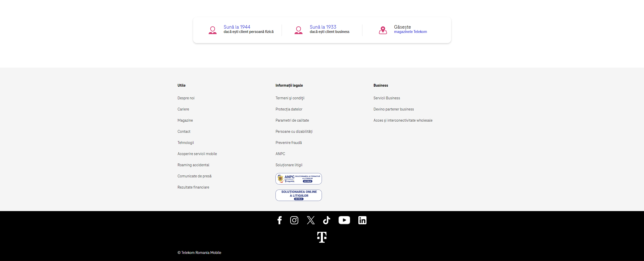The width and height of the screenshot is (644, 261).
Task: Open Servicii Business link
Action: point(387,98)
